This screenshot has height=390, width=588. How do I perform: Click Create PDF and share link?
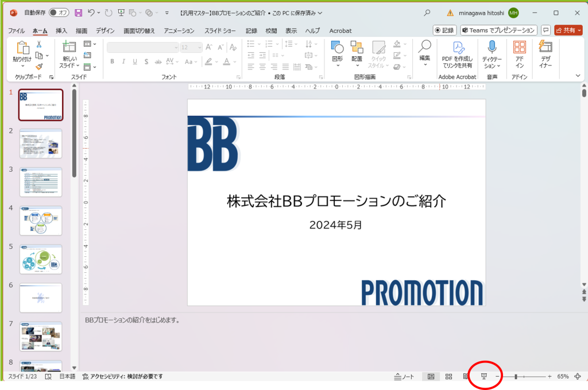pyautogui.click(x=457, y=55)
